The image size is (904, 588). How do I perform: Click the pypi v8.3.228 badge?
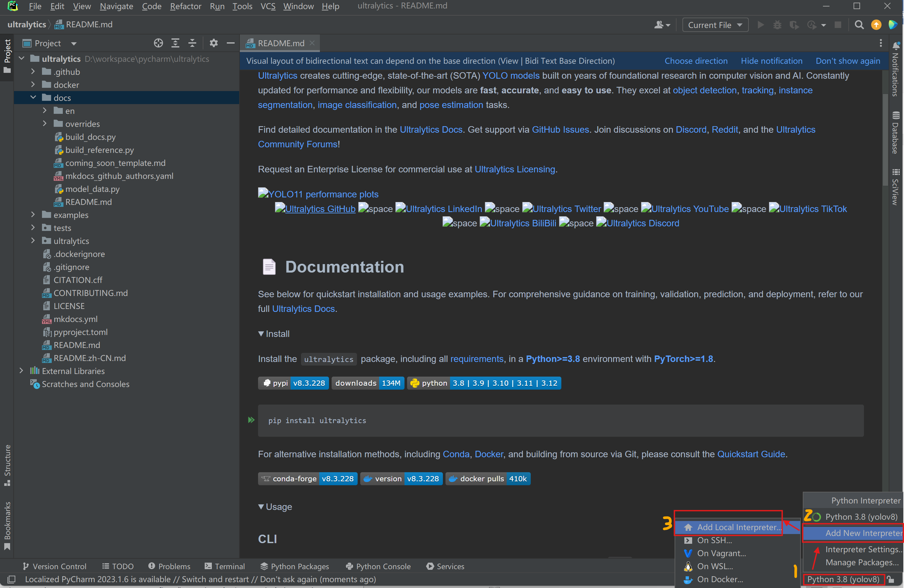click(293, 383)
